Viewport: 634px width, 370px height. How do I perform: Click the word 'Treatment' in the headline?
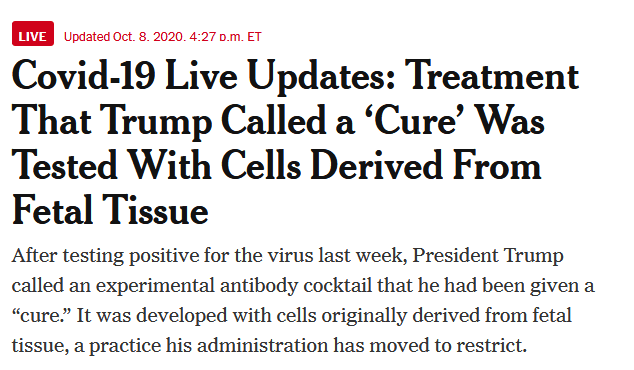492,76
